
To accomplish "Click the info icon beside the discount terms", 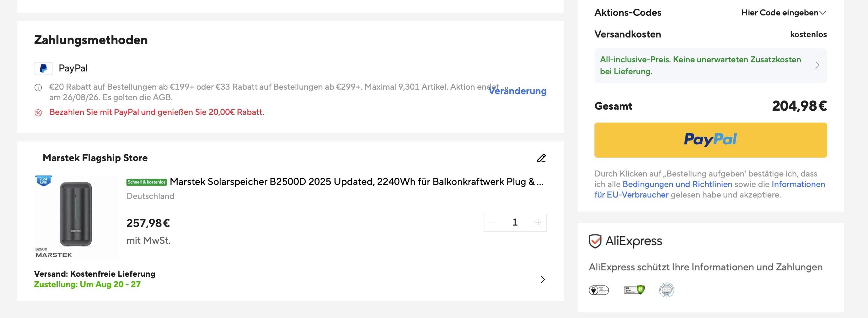I will pyautogui.click(x=38, y=88).
